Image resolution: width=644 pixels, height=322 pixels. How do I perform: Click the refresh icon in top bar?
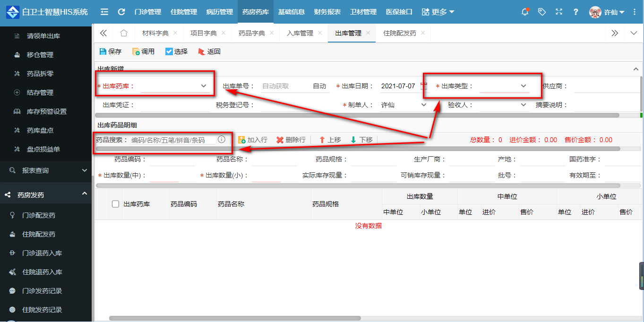[121, 12]
